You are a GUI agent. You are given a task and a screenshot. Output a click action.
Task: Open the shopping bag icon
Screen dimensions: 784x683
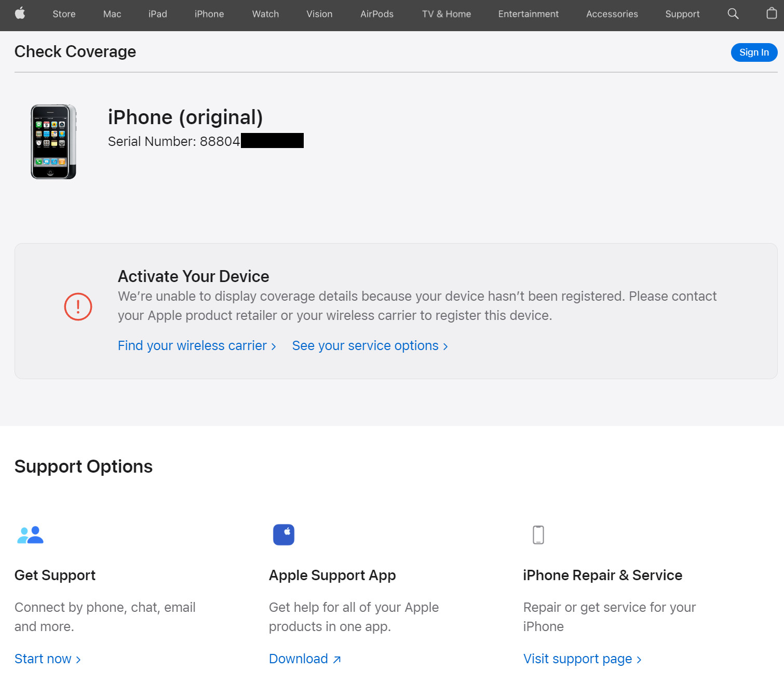pos(772,14)
